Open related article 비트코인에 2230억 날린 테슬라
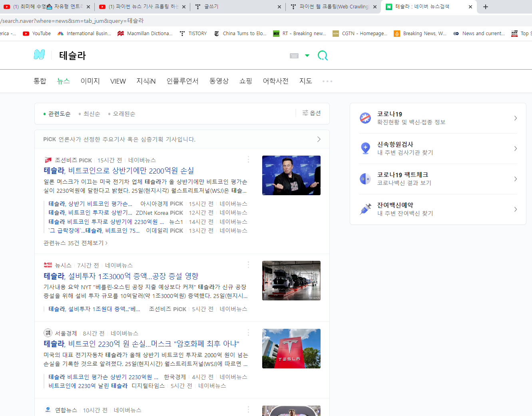Viewport: 532px width, 416px height. coord(88,386)
